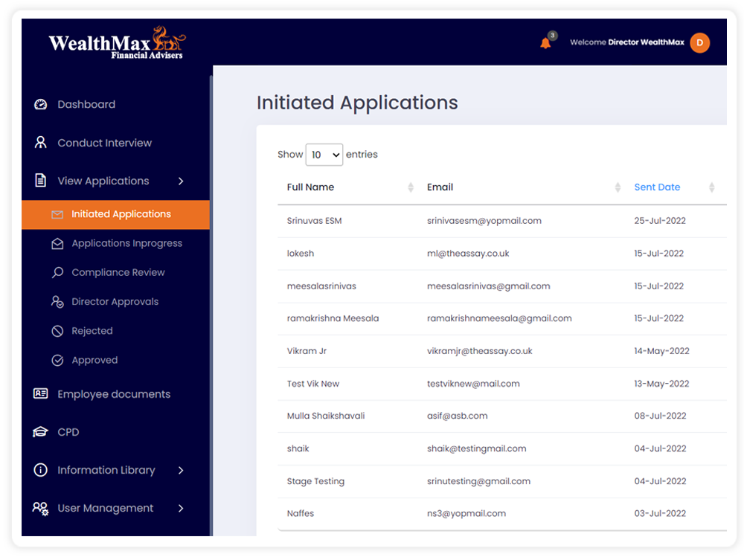The width and height of the screenshot is (744, 560).
Task: Click email meesalasrinivas@gmail.com
Action: click(488, 286)
